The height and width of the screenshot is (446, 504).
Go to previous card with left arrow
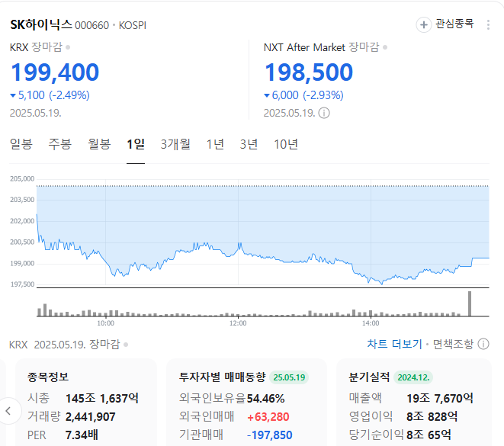click(8, 411)
